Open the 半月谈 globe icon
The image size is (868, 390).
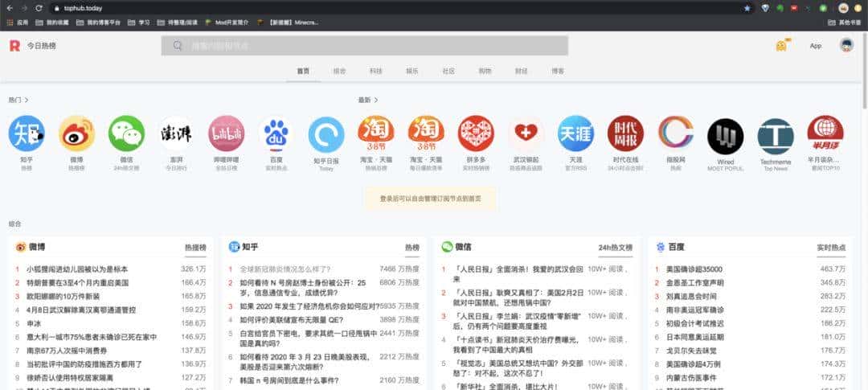[x=825, y=133]
